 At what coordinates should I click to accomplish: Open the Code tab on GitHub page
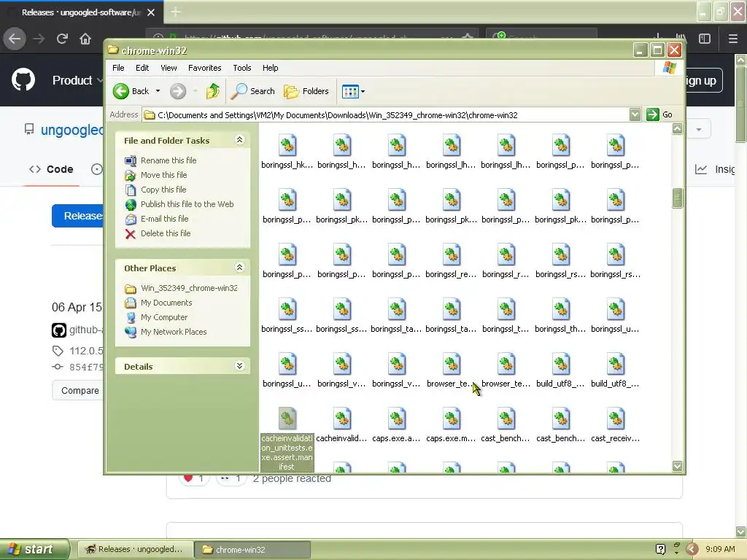click(x=52, y=169)
